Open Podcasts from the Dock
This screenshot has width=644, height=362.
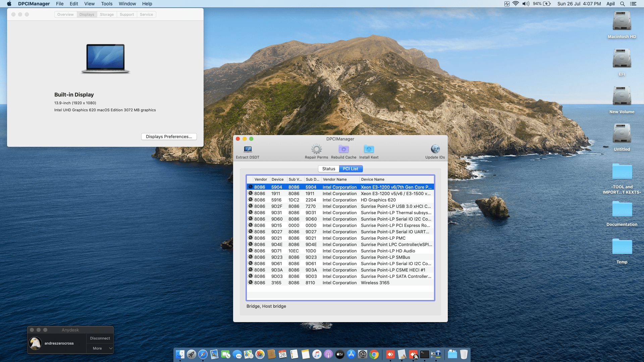328,354
